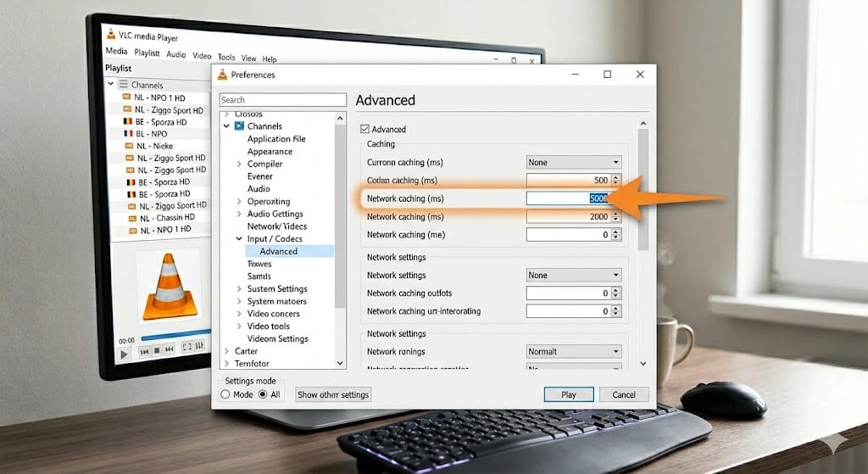The width and height of the screenshot is (868, 474).
Task: Select Appearance in the tree
Action: tap(270, 151)
